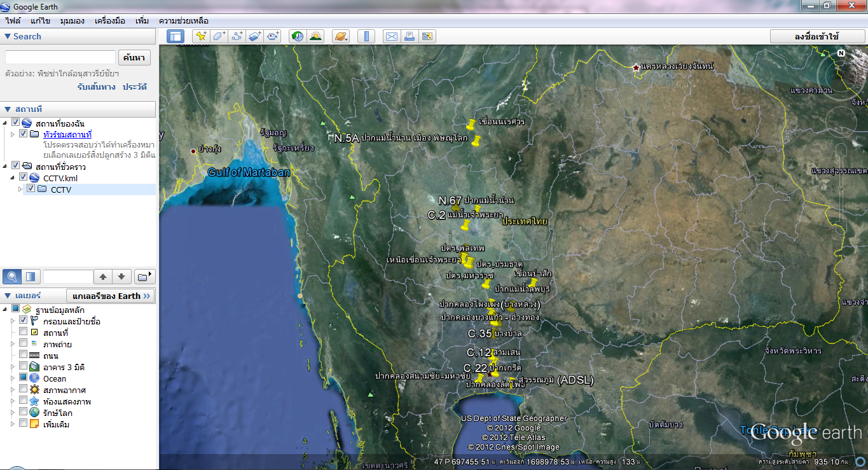Open the ruler measurement tool
Image resolution: width=868 pixels, height=470 pixels.
366,36
